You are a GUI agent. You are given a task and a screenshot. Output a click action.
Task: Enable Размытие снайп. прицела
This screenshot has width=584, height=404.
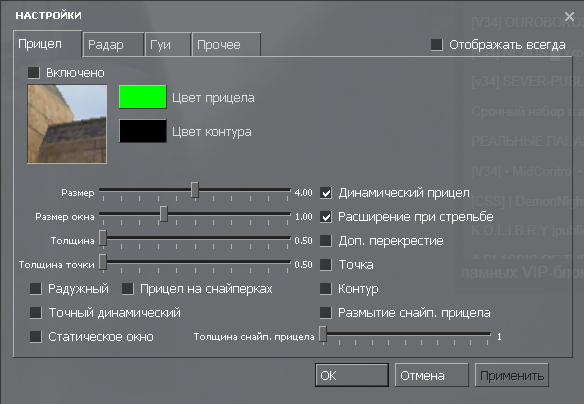326,313
